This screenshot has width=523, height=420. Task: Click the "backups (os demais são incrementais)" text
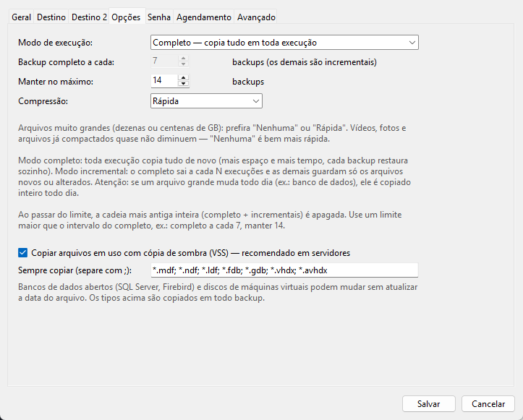(x=305, y=62)
